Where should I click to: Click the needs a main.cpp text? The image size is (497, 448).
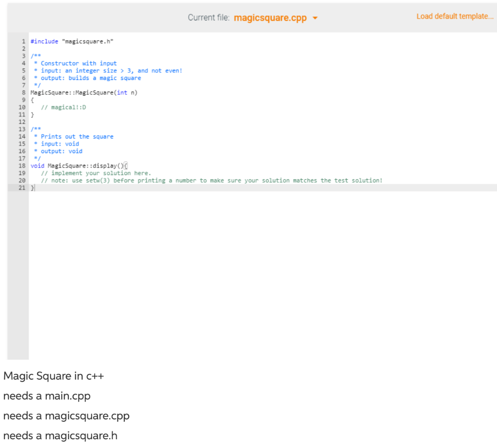pos(47,396)
